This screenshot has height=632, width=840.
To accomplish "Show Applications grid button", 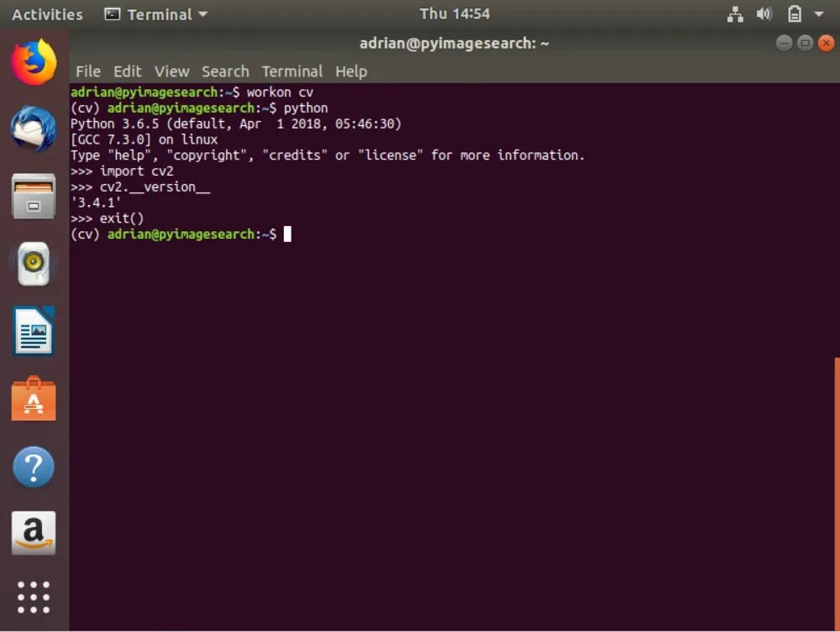I will tap(34, 598).
